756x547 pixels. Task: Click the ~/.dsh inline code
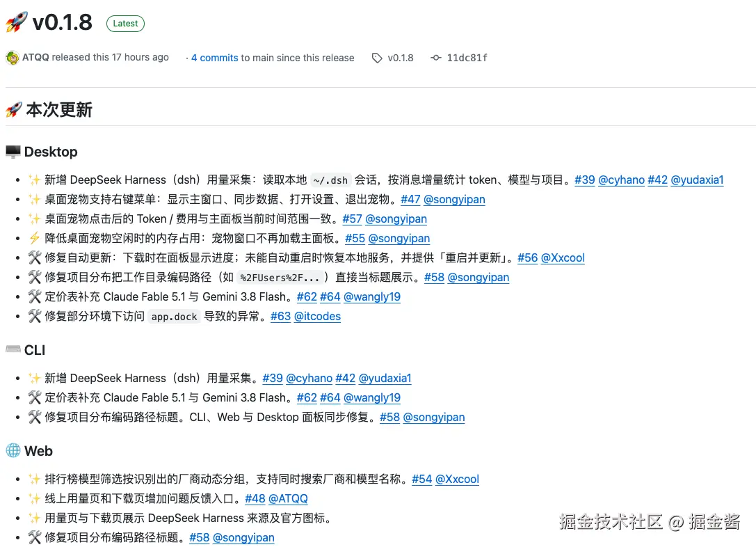[x=330, y=180]
